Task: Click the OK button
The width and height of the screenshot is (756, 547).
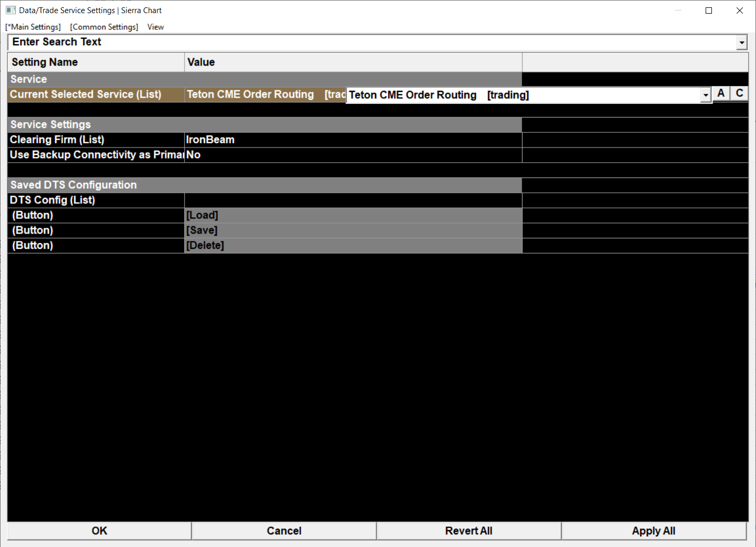Action: coord(99,531)
